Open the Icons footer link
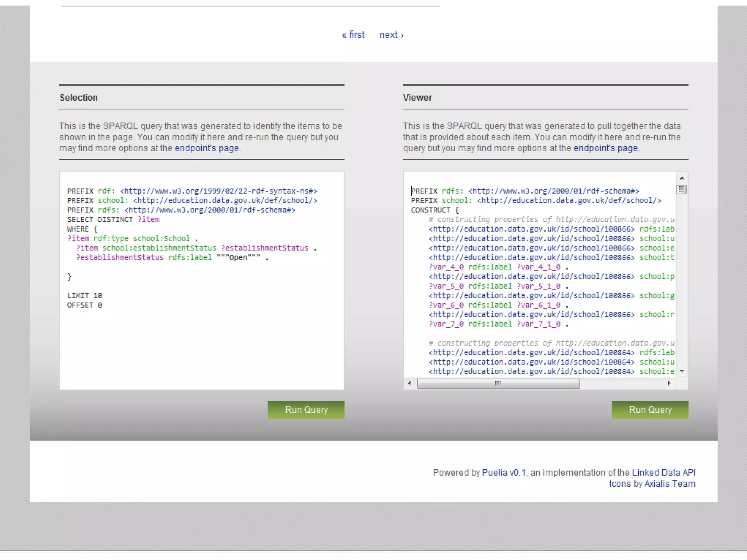The width and height of the screenshot is (747, 560). (620, 484)
